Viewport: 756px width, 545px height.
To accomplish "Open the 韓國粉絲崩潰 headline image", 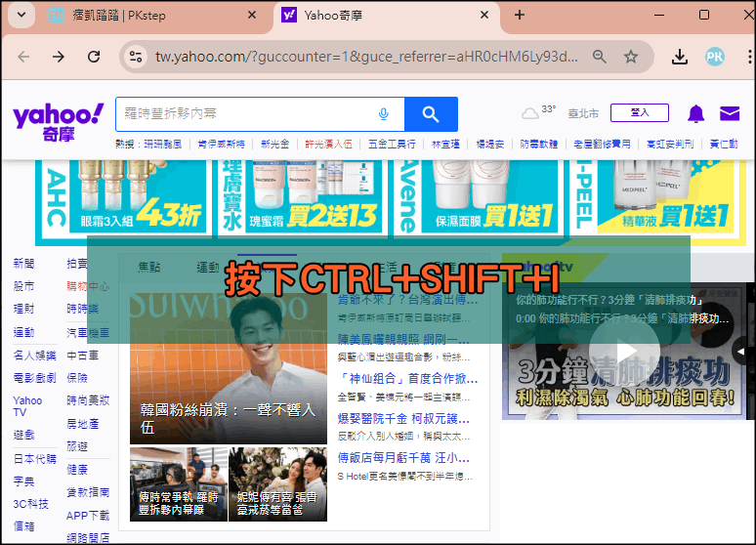I will click(229, 369).
